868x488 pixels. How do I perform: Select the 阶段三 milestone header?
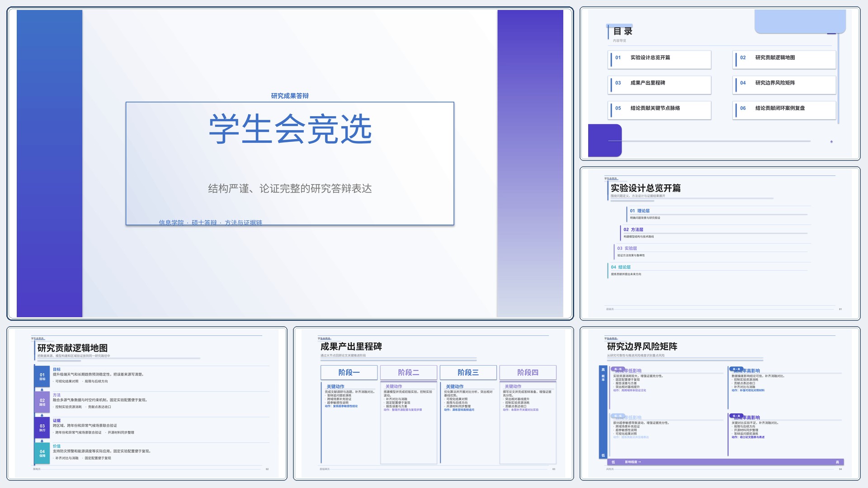click(x=468, y=372)
